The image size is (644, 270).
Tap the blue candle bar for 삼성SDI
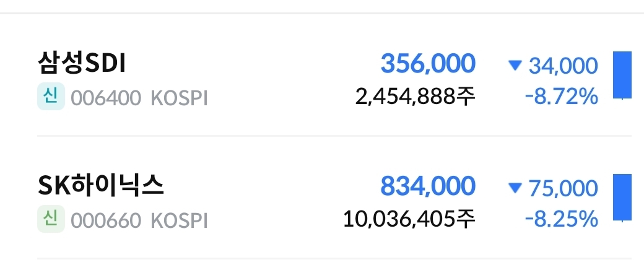622,75
